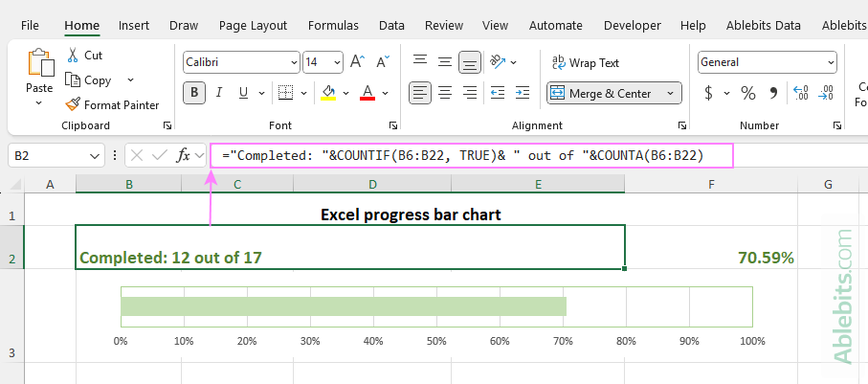This screenshot has height=384, width=868.
Task: Align text right
Action: coord(470,93)
